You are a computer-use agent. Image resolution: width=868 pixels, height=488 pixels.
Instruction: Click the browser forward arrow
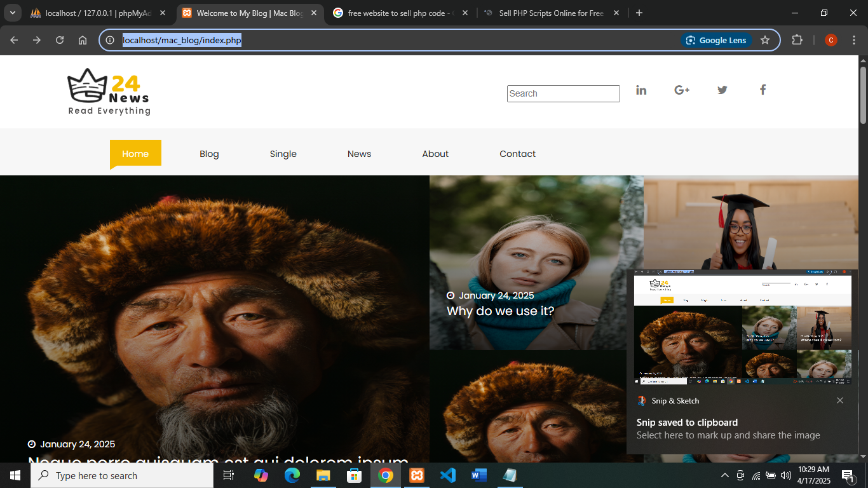point(37,40)
